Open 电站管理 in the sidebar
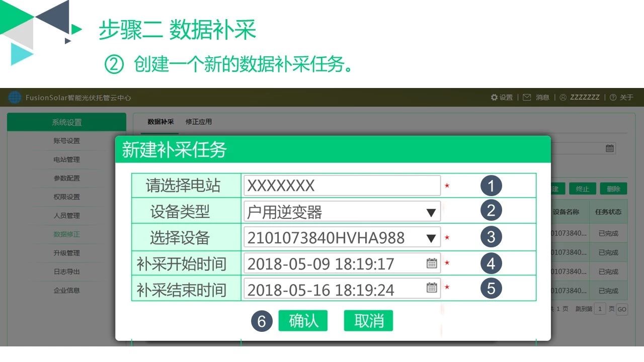Screen dimensions: 644x362 66,159
